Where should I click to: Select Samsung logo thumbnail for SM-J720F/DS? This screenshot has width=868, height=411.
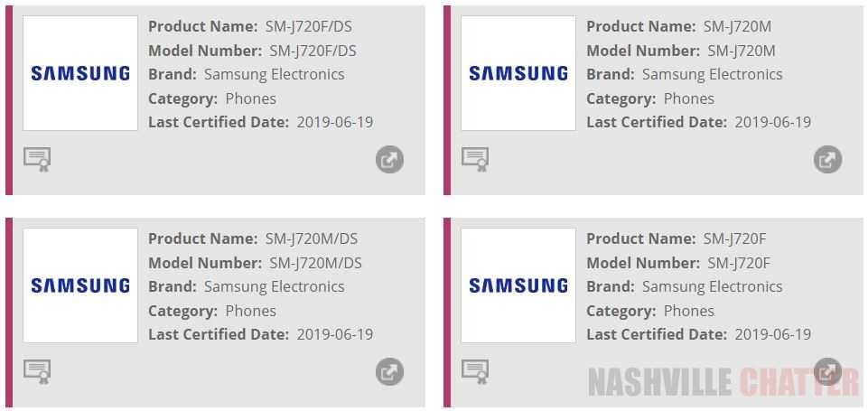(x=80, y=73)
